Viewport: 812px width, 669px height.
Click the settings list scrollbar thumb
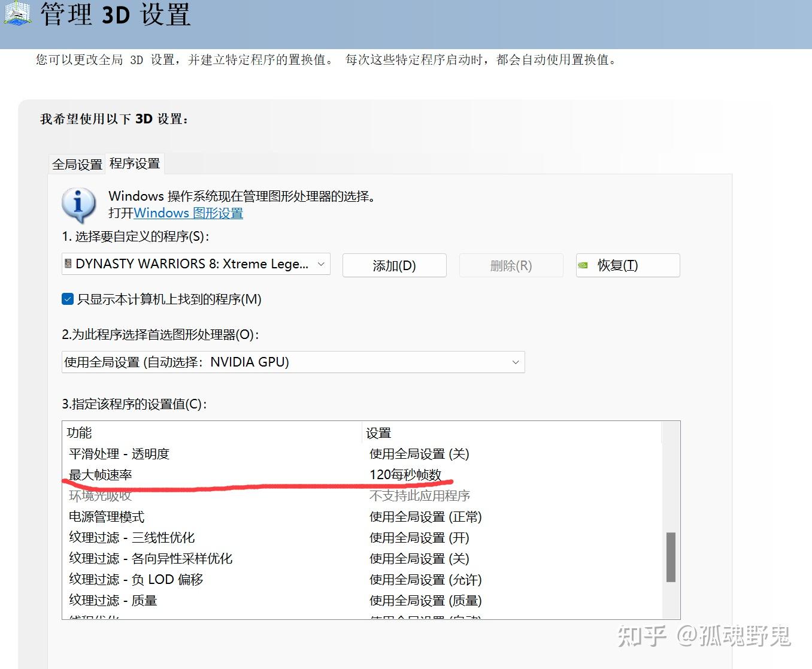pos(671,557)
